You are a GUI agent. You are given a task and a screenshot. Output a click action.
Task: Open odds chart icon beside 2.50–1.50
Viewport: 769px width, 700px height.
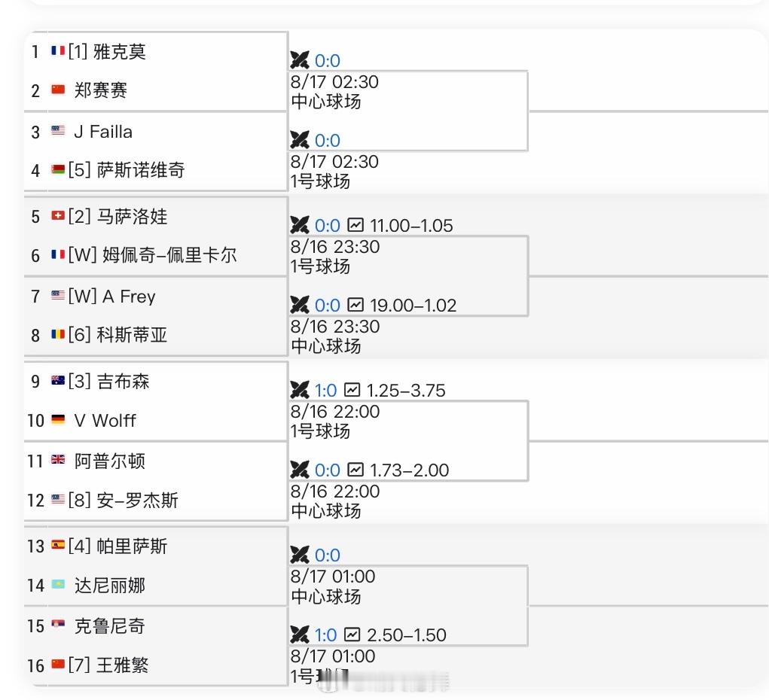point(352,635)
